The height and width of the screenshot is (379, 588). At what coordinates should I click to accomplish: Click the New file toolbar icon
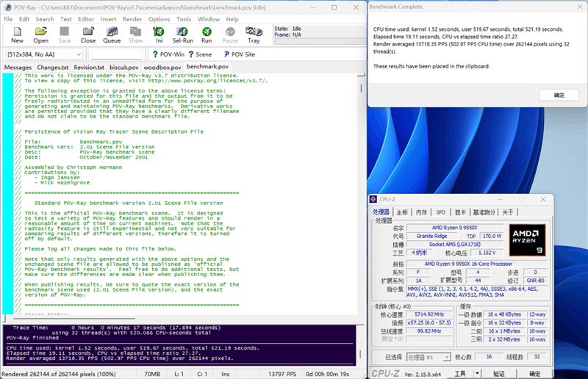[17, 35]
